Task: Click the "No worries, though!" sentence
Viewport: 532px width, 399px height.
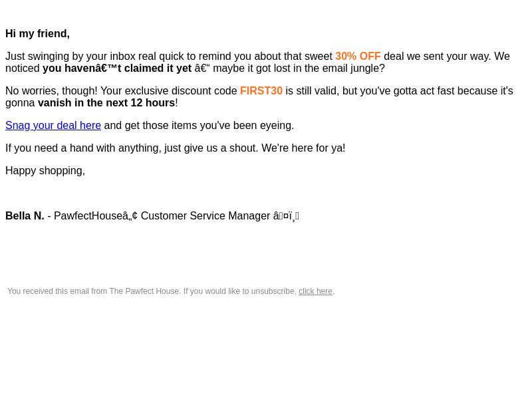Action: click(x=51, y=91)
